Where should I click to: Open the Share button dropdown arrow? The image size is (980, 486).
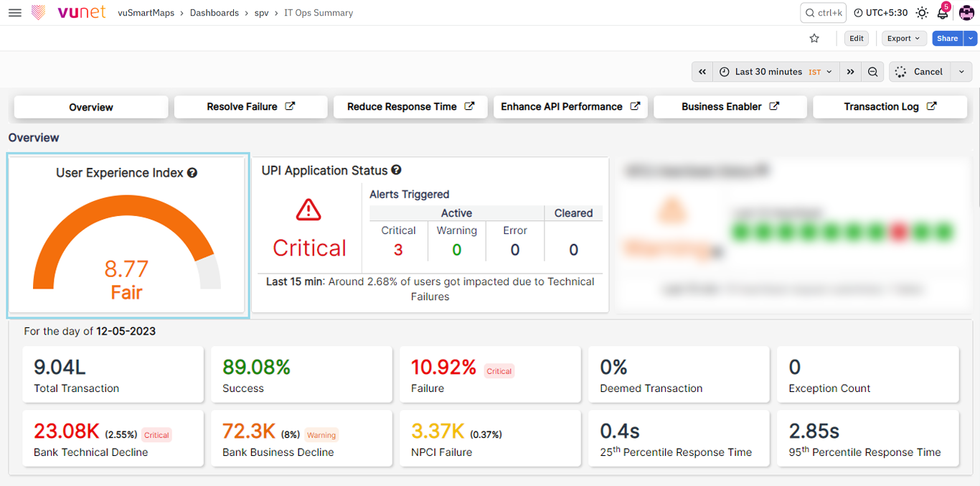[971, 39]
